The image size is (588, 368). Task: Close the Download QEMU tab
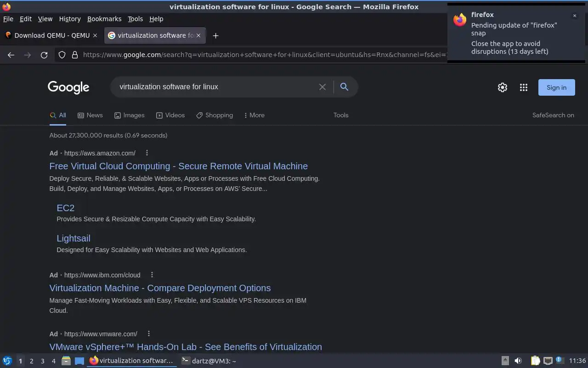[95, 35]
